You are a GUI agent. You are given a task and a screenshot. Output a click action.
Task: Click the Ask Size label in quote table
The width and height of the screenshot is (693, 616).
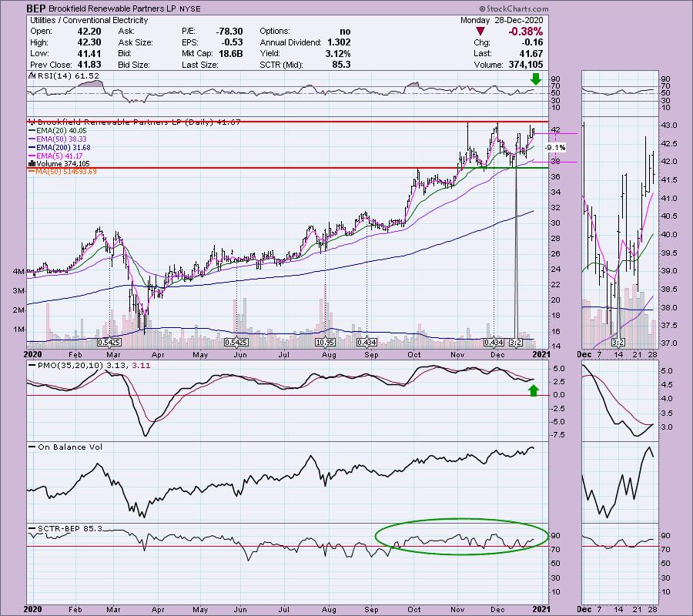(136, 42)
